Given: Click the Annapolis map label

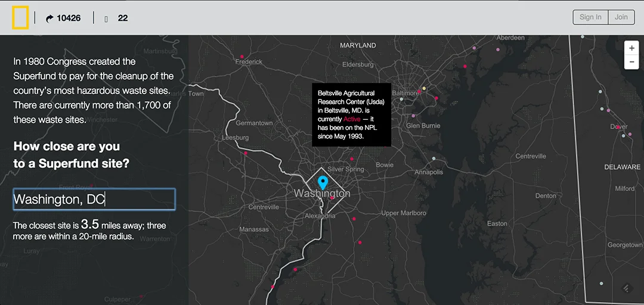Looking at the screenshot, I should click(x=429, y=172).
